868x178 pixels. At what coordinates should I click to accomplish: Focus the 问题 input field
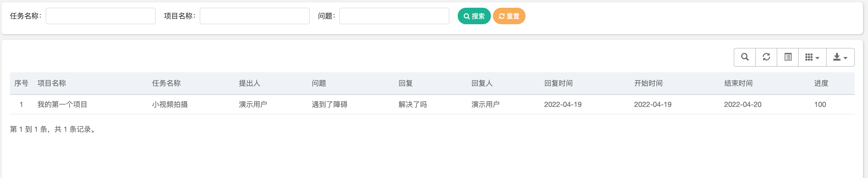coord(394,16)
